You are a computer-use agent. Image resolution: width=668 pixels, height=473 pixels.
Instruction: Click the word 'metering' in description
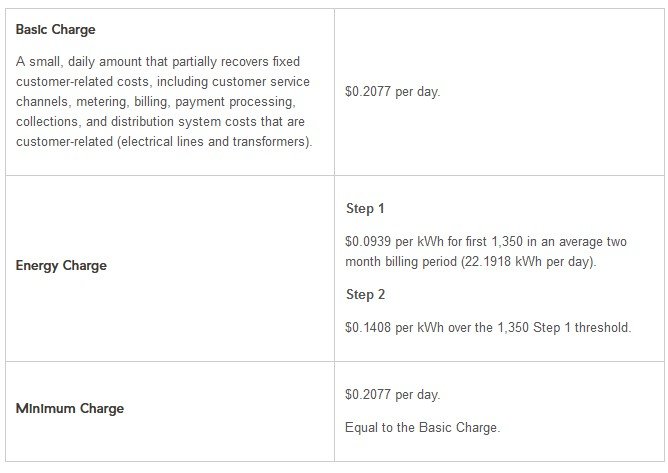tap(101, 102)
